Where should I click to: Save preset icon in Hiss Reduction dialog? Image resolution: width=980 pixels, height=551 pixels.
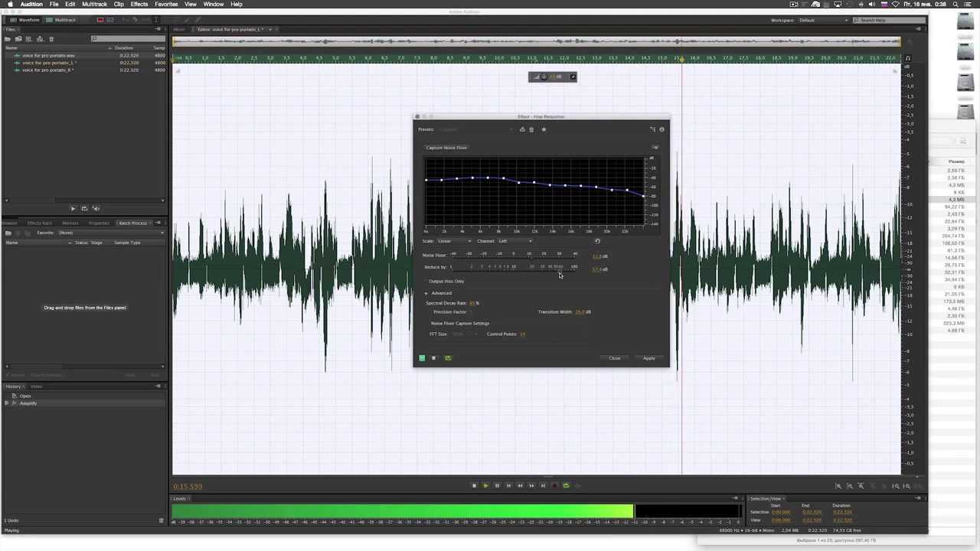[522, 129]
